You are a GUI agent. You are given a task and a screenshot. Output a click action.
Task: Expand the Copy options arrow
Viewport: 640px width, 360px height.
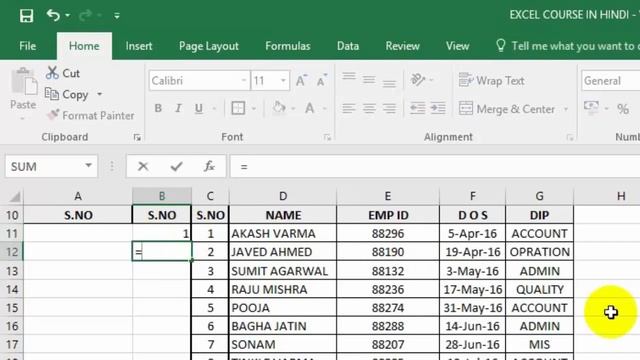(100, 94)
